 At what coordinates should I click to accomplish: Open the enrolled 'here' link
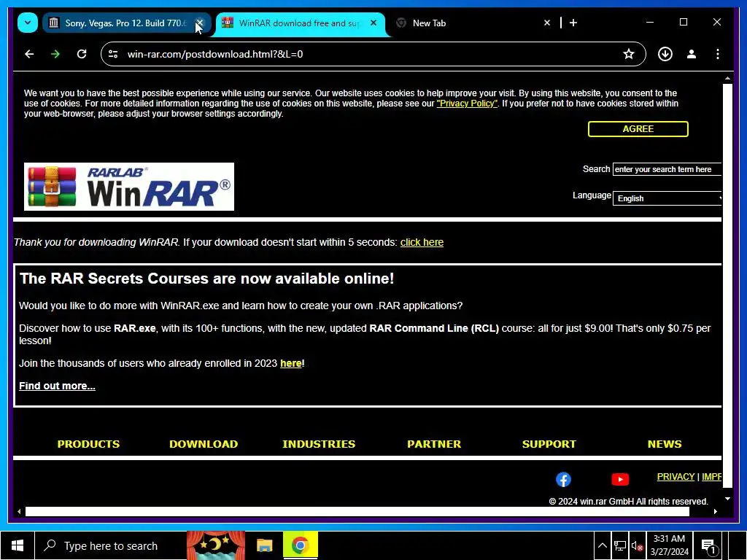pyautogui.click(x=290, y=363)
